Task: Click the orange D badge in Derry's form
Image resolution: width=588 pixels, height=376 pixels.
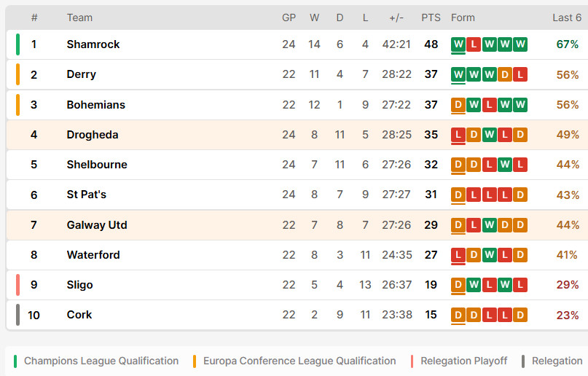Action: (x=505, y=74)
